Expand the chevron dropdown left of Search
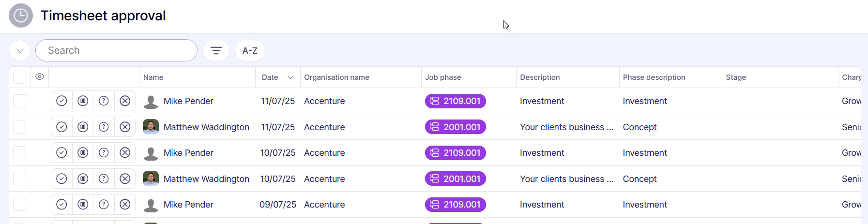Viewport: 868px width, 224px height. click(20, 50)
